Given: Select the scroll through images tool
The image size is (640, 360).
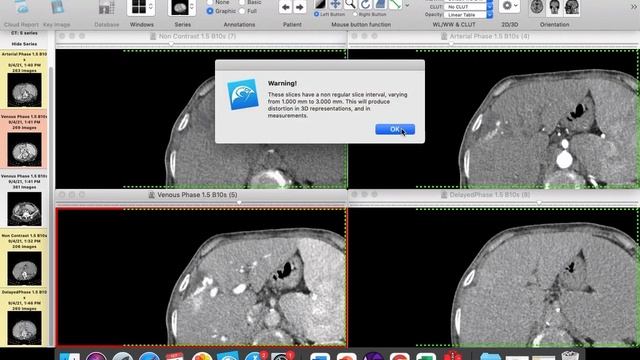Looking at the screenshot, I should 380,4.
